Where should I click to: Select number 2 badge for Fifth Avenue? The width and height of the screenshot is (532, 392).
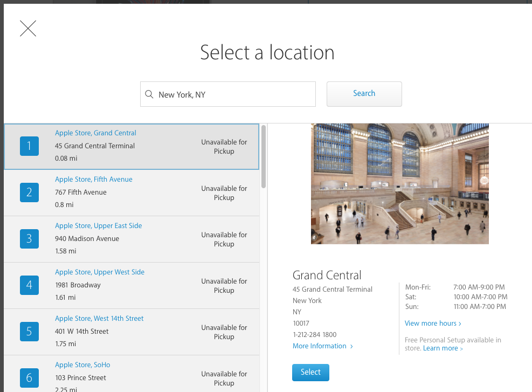(x=29, y=192)
